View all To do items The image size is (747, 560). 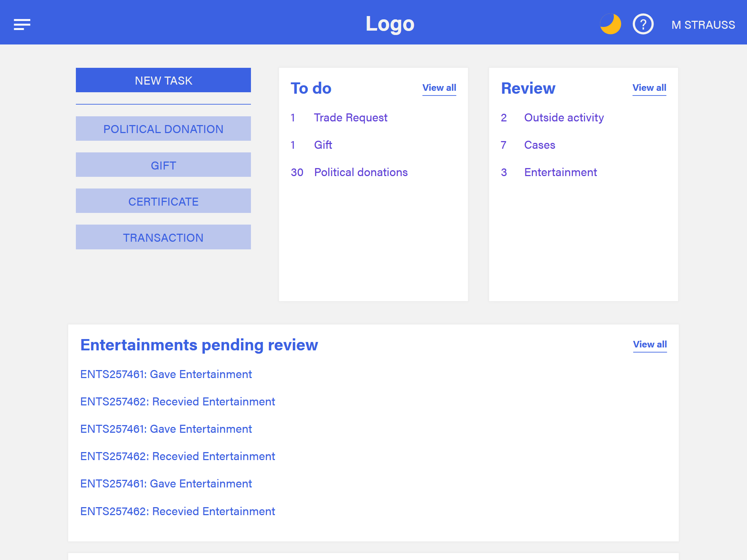coord(439,88)
